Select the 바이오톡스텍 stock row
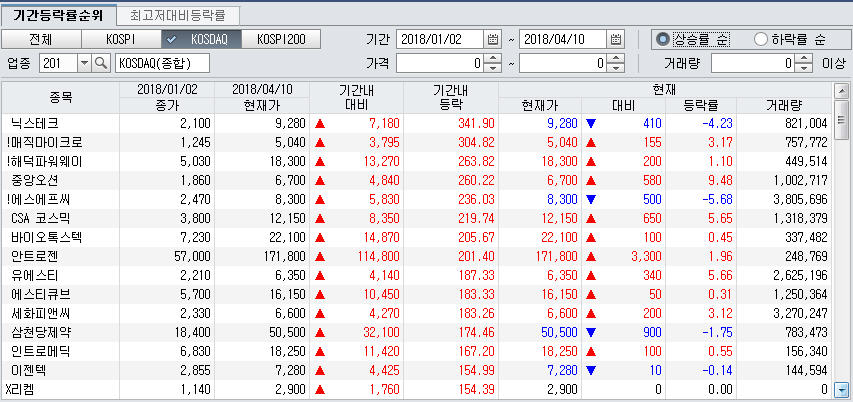Viewport: 853px width, 402px height. 417,237
